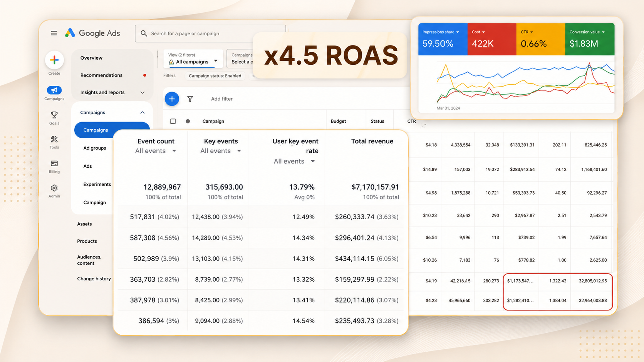644x362 pixels.
Task: Click revenue cell $434,114.15
Action: [355, 259]
